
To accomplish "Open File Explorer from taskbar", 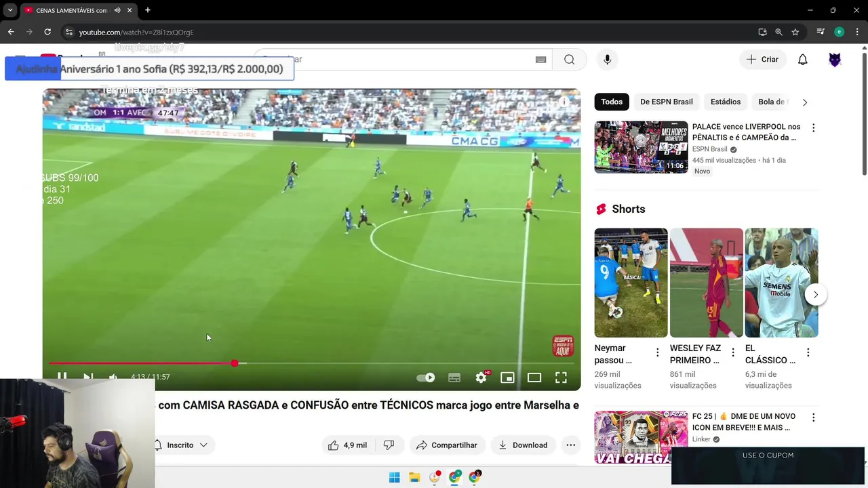I will click(x=414, y=477).
